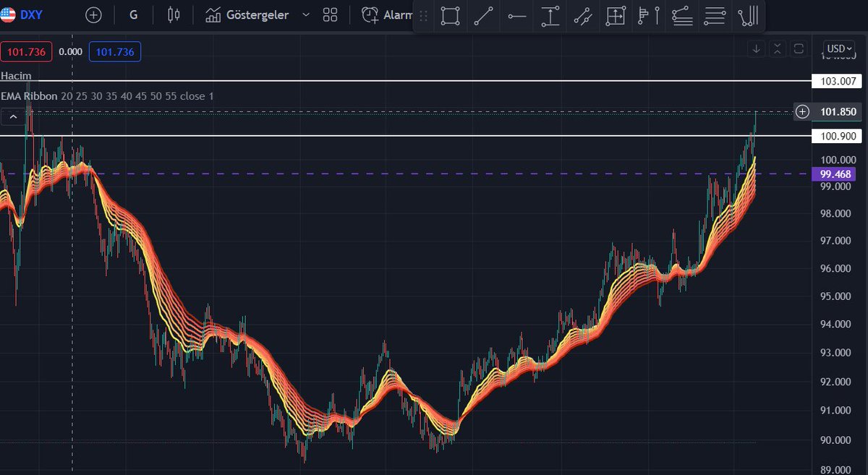This screenshot has width=868, height=475.
Task: Click the plus button beside 101.850
Action: [802, 111]
